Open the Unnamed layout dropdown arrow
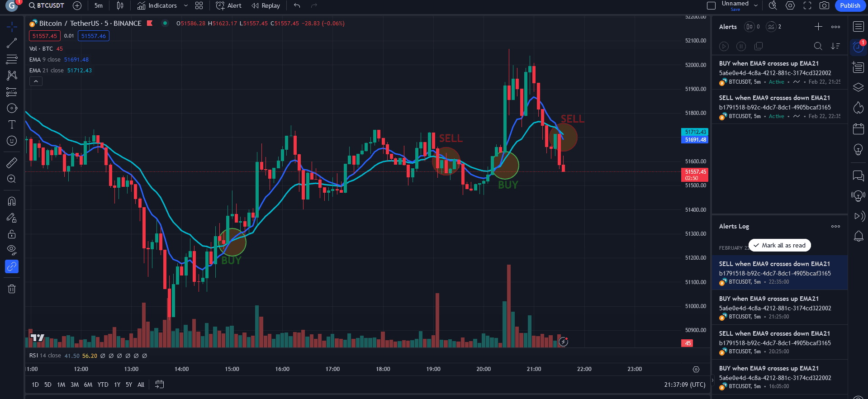This screenshot has width=868, height=399. click(756, 6)
